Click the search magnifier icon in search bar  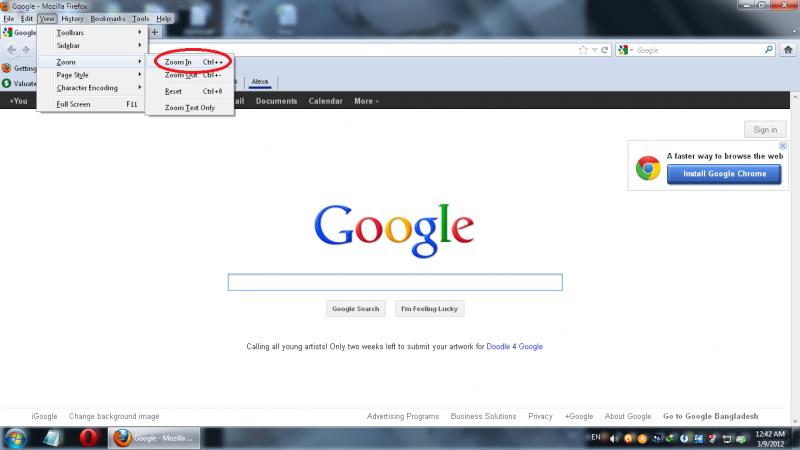pyautogui.click(x=768, y=49)
